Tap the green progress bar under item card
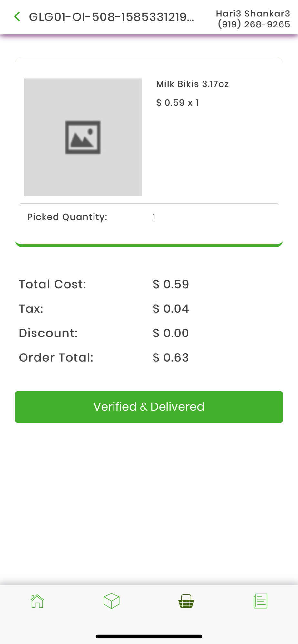Viewport: 298px width, 644px height. (x=149, y=245)
